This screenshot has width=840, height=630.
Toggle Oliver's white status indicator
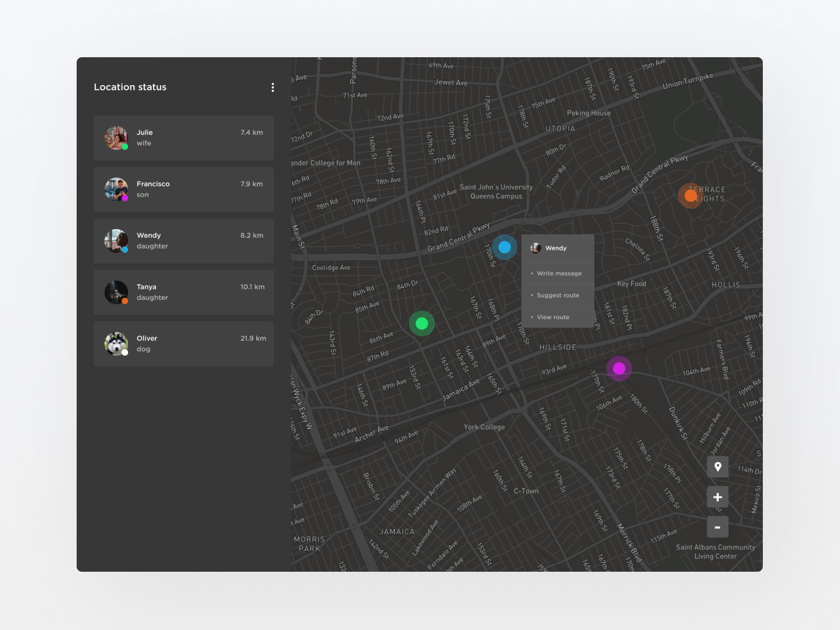(125, 353)
